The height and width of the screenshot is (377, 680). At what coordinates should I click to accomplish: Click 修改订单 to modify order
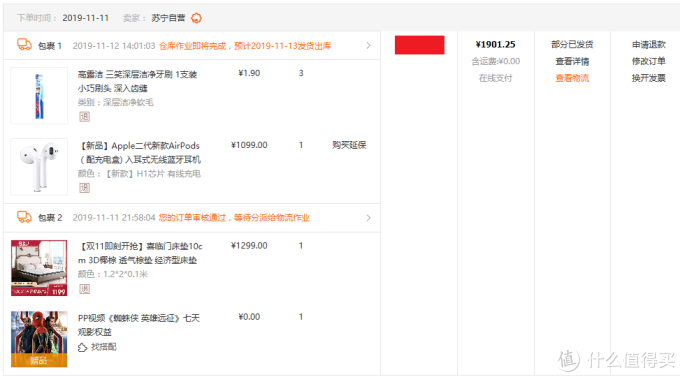[x=648, y=61]
